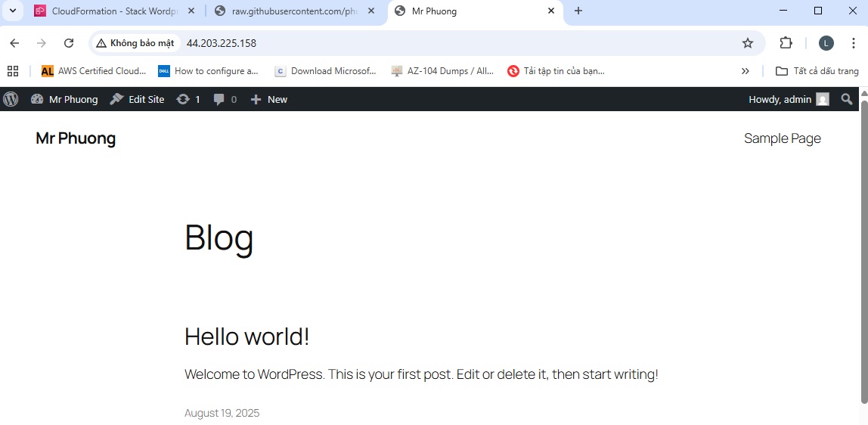
Task: Open the Chrome extensions puzzle icon
Action: point(786,43)
